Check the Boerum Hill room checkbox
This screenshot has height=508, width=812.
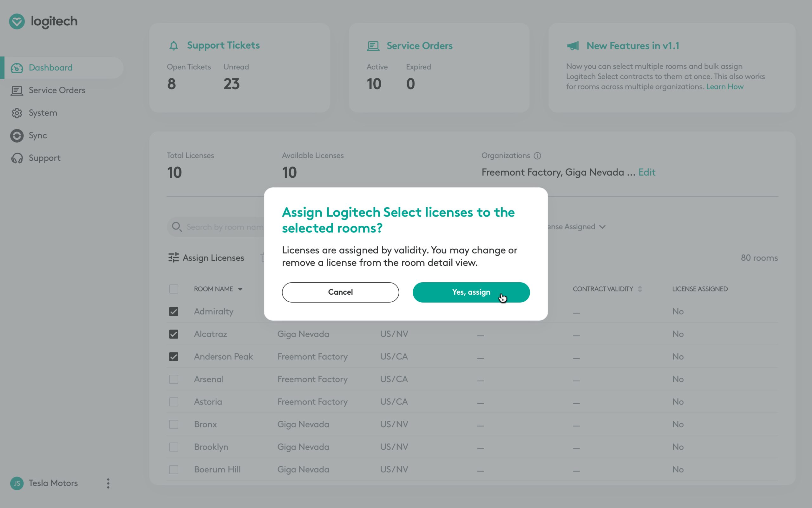[x=174, y=469]
